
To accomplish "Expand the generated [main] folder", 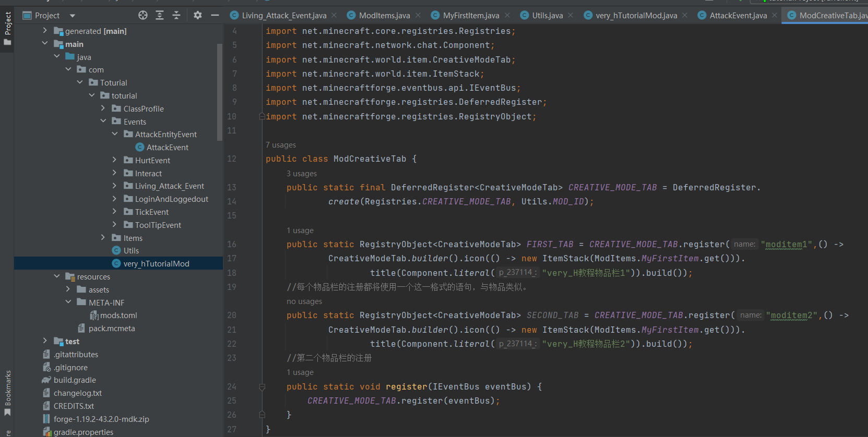I will tap(45, 31).
